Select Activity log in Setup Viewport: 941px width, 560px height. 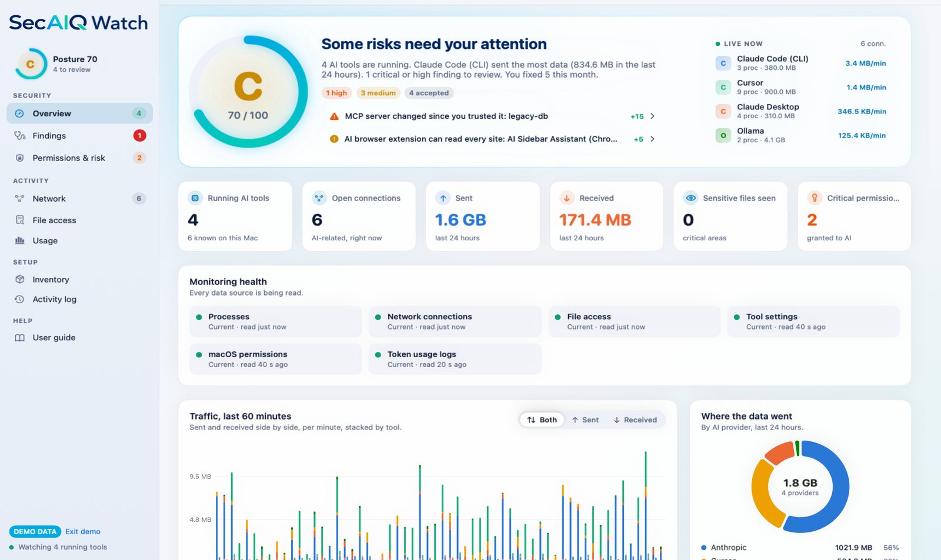79,299
